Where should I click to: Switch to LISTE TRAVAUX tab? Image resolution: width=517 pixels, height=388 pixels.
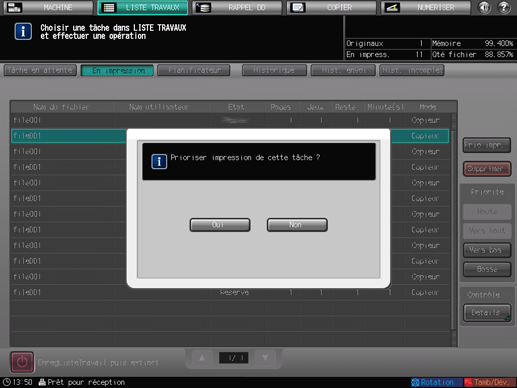[143, 7]
